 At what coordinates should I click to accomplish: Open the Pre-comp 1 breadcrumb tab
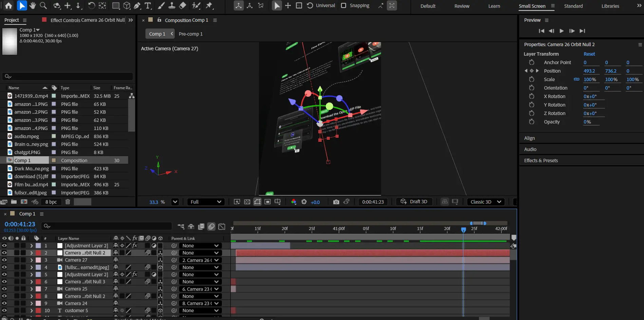pyautogui.click(x=190, y=34)
